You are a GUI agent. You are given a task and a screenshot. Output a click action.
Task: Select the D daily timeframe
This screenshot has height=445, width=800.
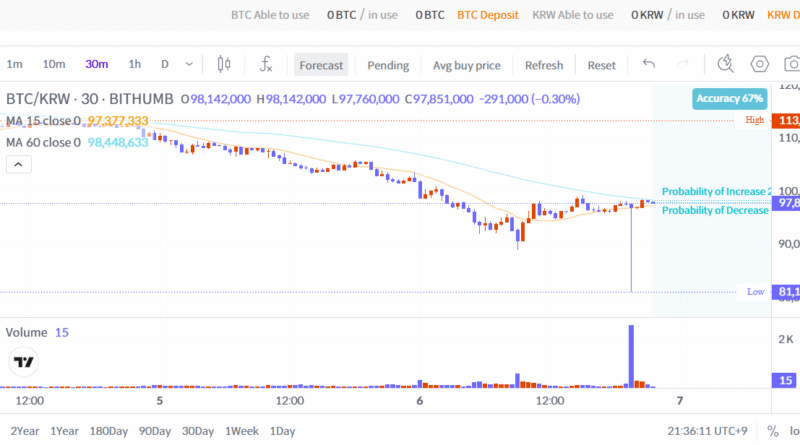(x=165, y=64)
